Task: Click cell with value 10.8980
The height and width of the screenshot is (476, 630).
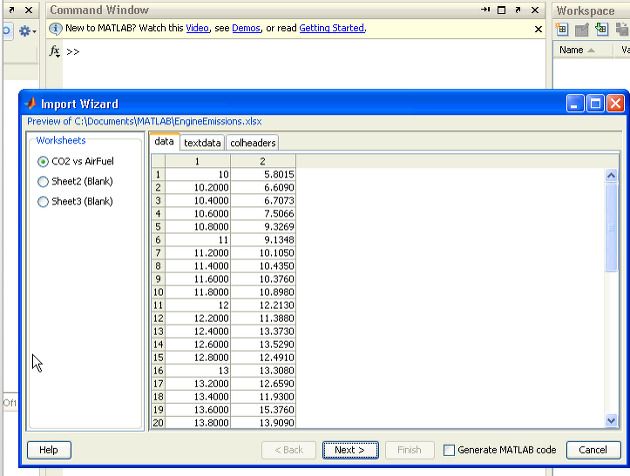Action: click(263, 292)
